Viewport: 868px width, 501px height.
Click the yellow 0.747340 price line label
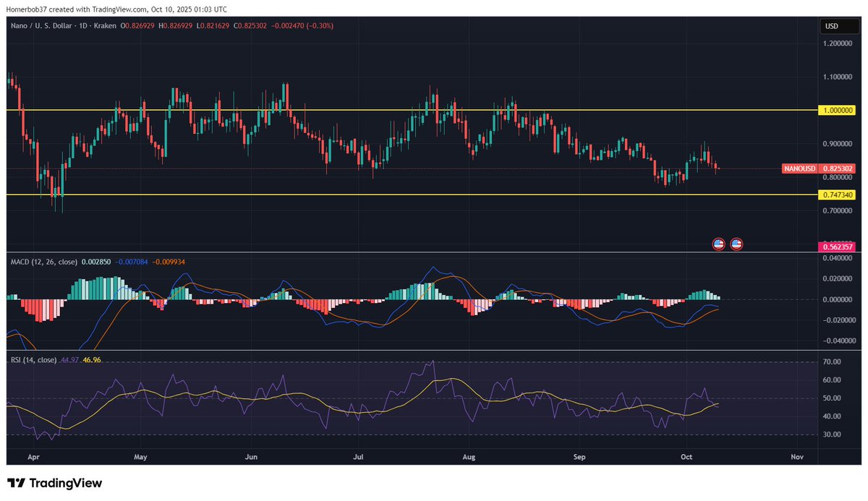838,195
